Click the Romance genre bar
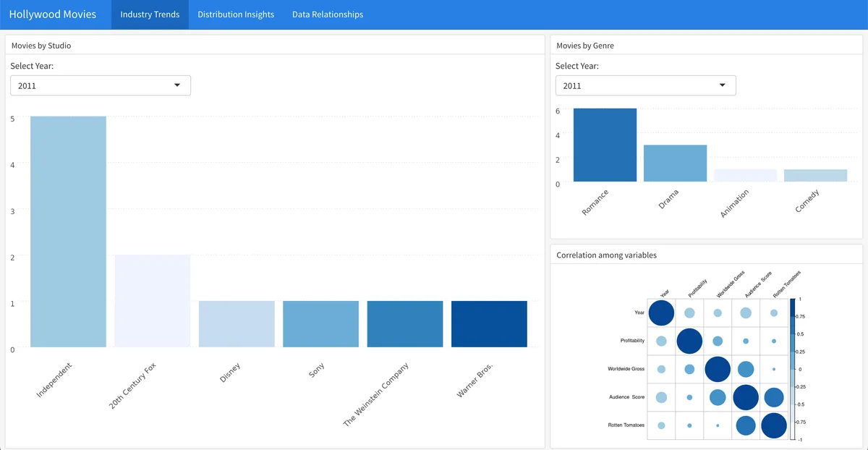This screenshot has height=450, width=868. (x=605, y=145)
